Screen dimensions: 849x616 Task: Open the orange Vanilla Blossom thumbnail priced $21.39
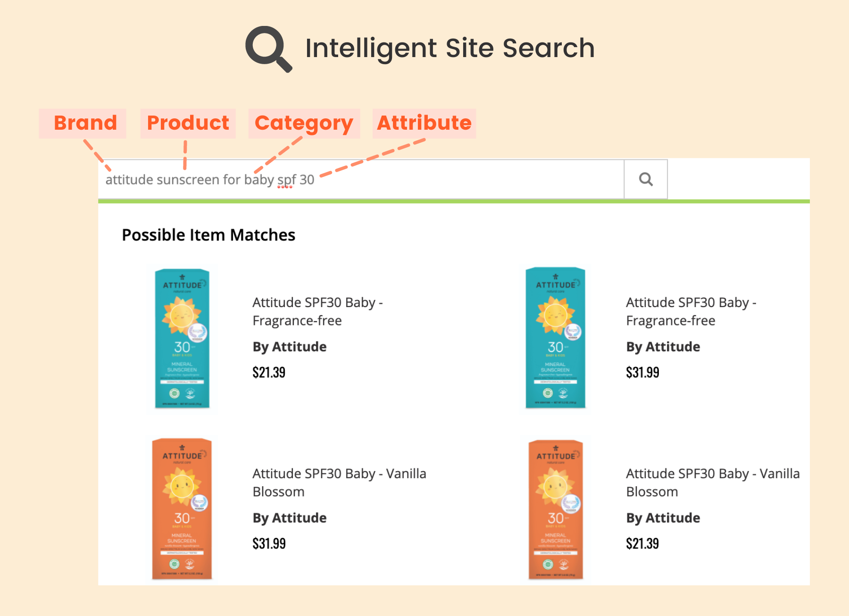[x=556, y=509]
